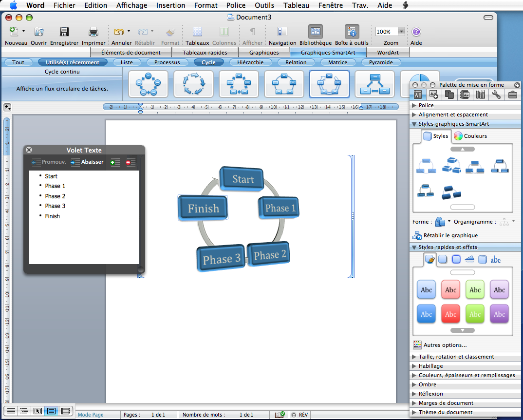Open the Reference tools palette icon
Image resolution: width=523 pixels, height=420 pixels.
coord(465,95)
